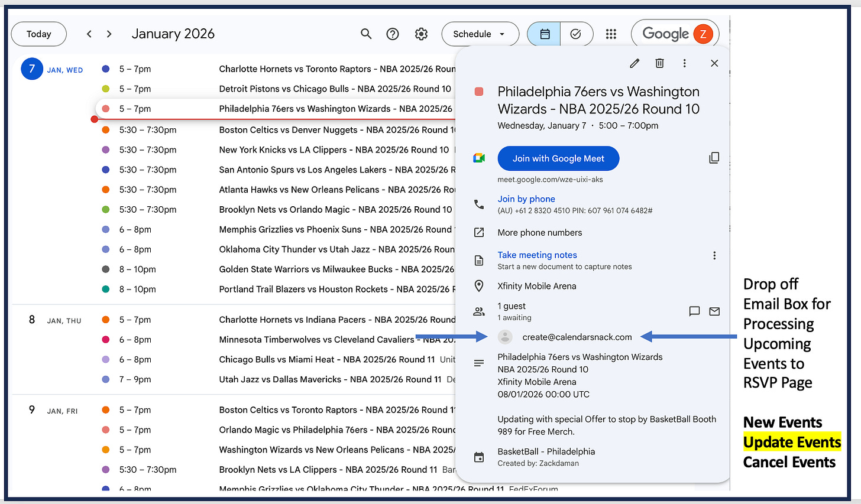Close the event details popup
The image size is (861, 504).
click(714, 63)
